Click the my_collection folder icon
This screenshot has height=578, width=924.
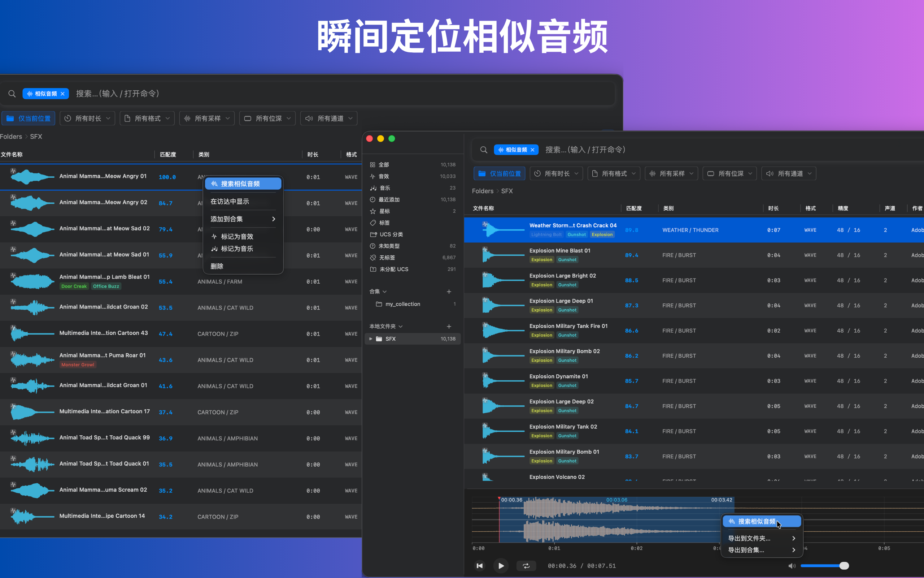(379, 304)
